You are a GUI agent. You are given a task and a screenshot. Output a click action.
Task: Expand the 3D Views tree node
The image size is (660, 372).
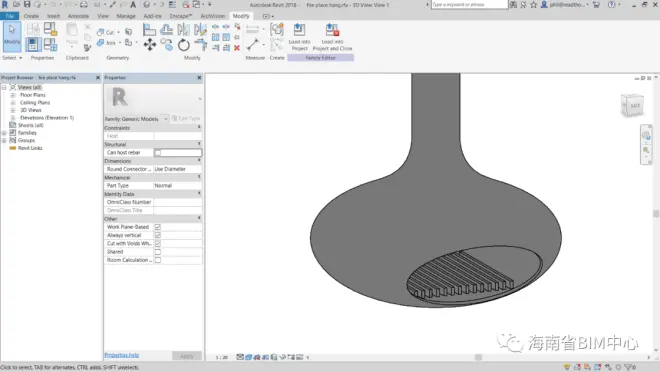(13, 110)
